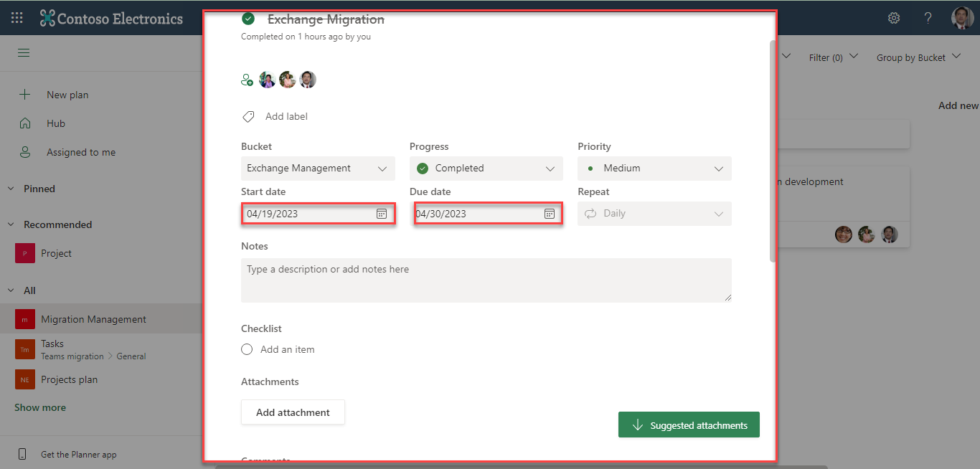
Task: Open the app launcher waffle icon
Action: (x=17, y=18)
